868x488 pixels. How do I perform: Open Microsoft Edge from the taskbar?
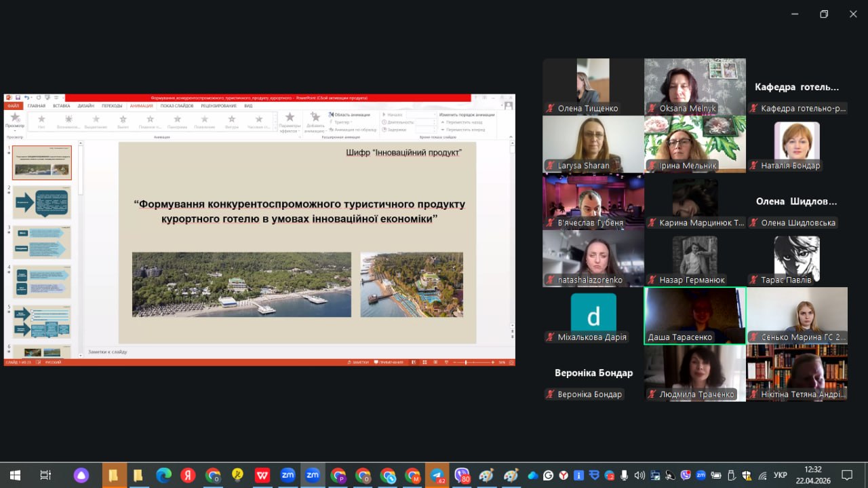(163, 476)
